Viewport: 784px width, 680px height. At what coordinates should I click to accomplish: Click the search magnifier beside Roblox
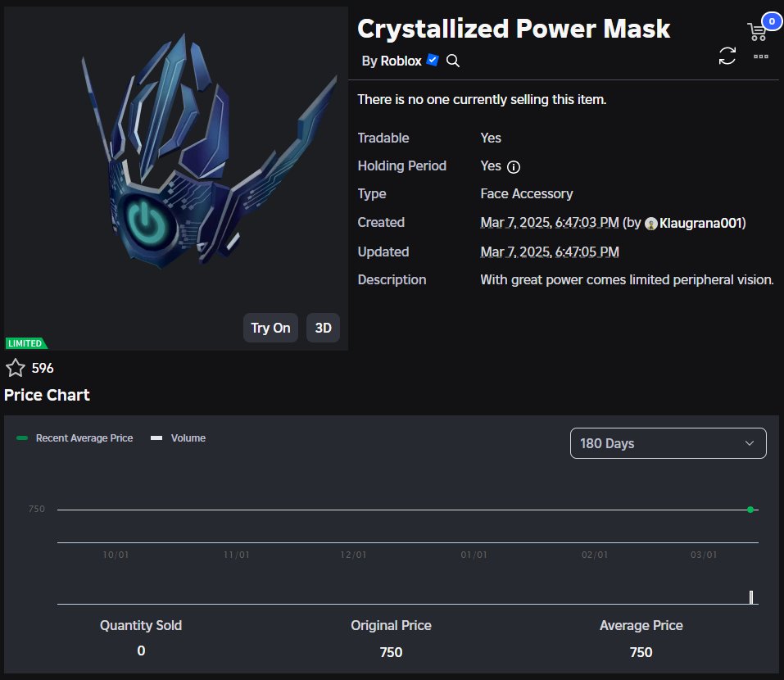[452, 61]
